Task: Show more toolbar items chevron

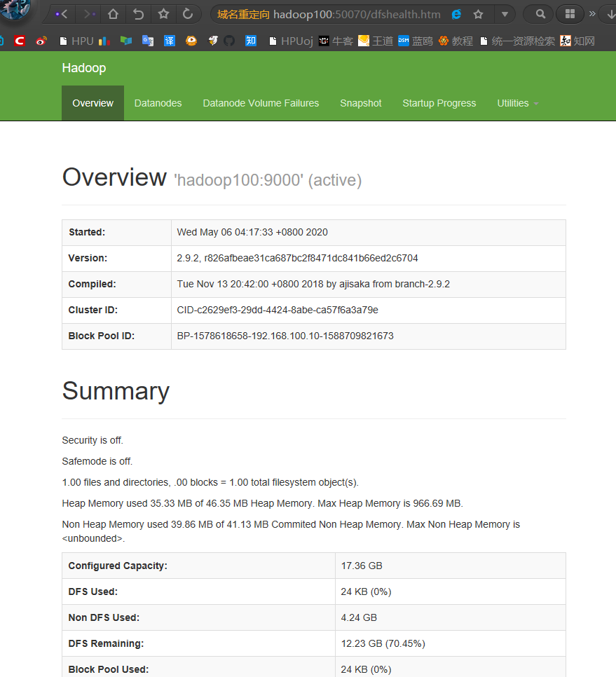Action: coord(592,14)
